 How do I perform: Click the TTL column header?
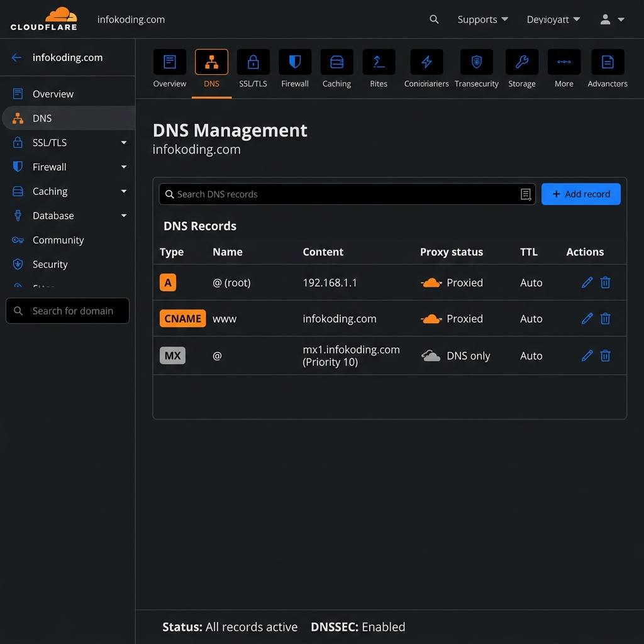pyautogui.click(x=529, y=252)
